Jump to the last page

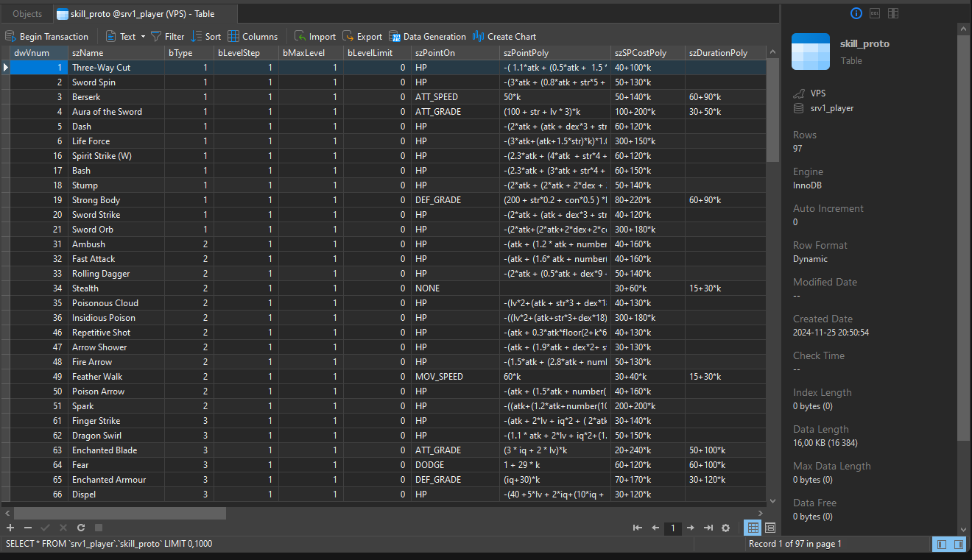[708, 528]
